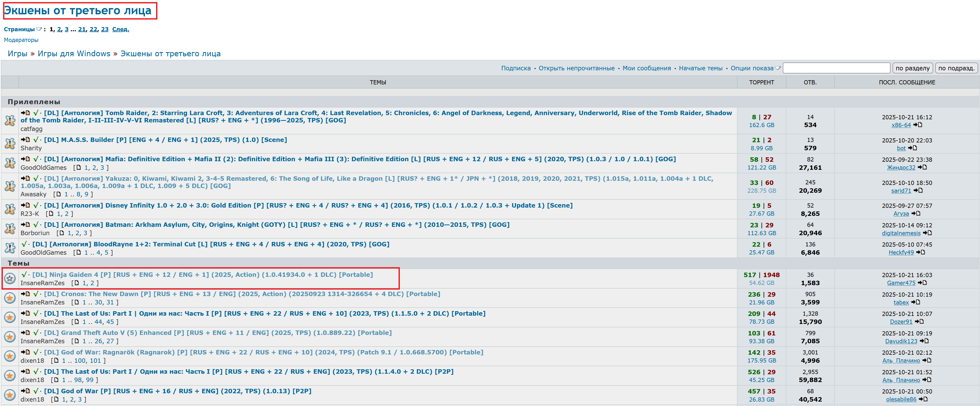The height and width of the screenshot is (406, 980).
Task: Go to last post by digitalnemesis
Action: pyautogui.click(x=927, y=233)
